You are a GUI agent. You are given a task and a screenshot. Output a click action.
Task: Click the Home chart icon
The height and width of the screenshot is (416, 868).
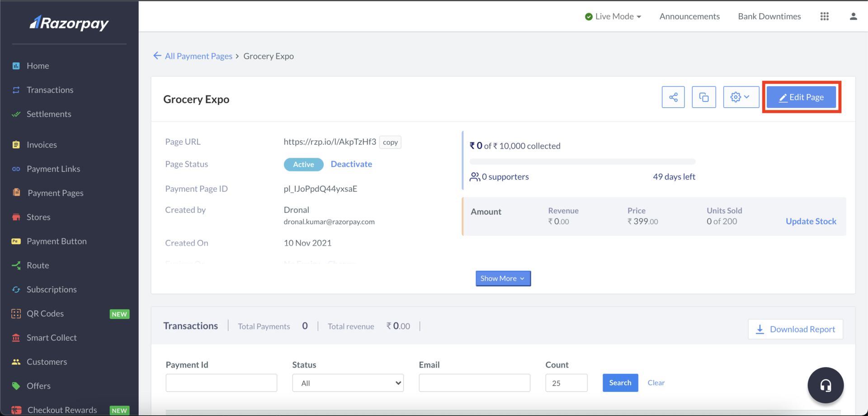tap(16, 66)
